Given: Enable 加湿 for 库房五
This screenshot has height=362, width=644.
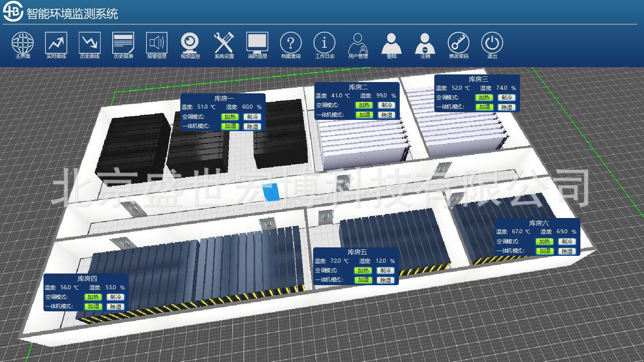Looking at the screenshot, I should click(x=363, y=280).
